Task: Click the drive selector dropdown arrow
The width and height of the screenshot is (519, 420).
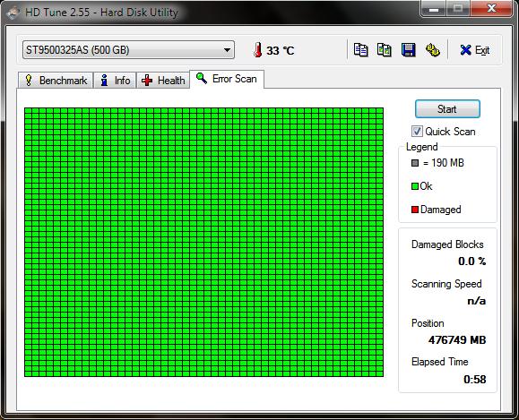Action: click(227, 50)
